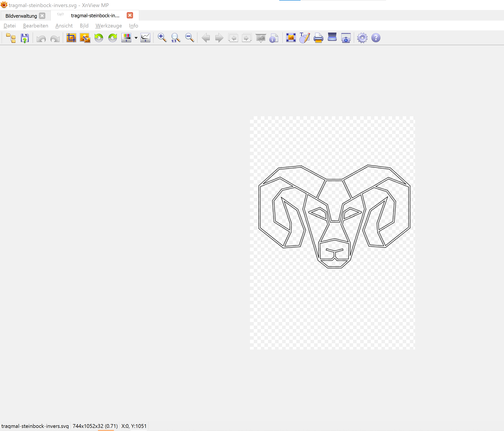The height and width of the screenshot is (431, 504).
Task: Open the Werkzeuge menu
Action: pyautogui.click(x=108, y=26)
